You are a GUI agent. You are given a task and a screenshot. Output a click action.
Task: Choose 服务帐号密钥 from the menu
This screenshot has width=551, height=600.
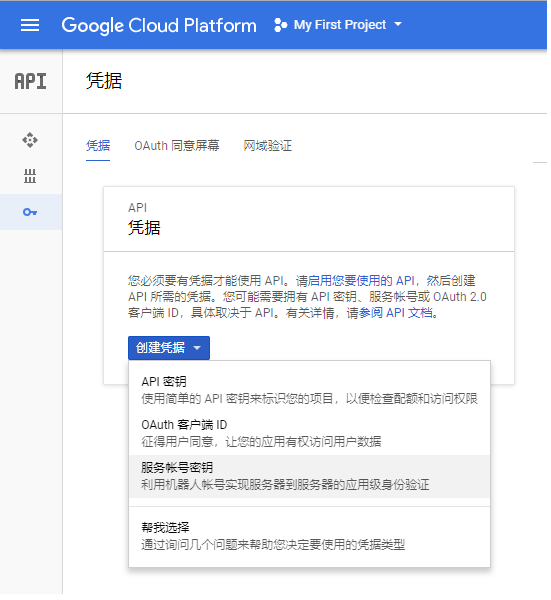tap(310, 476)
